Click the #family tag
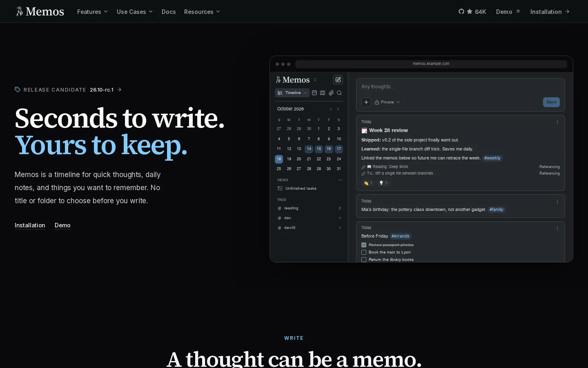 497,210
